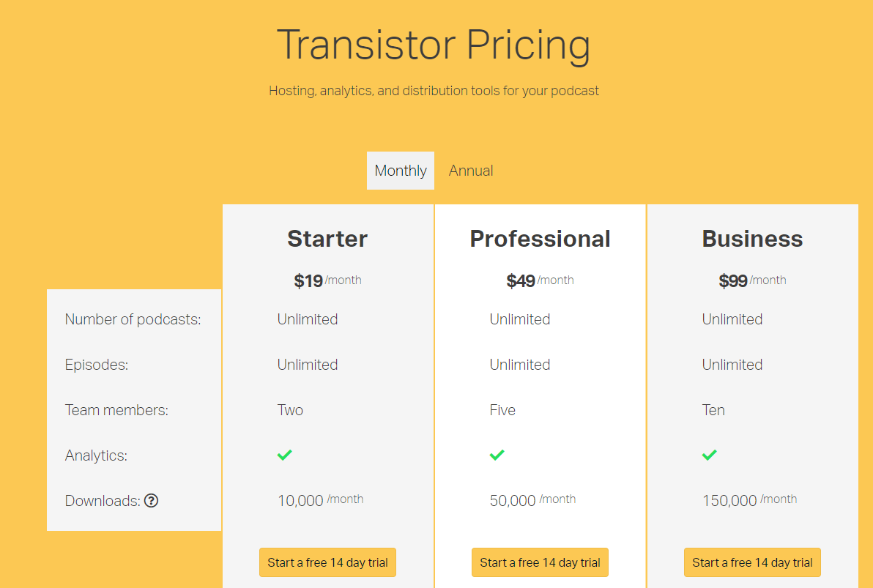Click the Professional plan heading
The width and height of the screenshot is (873, 588).
(540, 239)
